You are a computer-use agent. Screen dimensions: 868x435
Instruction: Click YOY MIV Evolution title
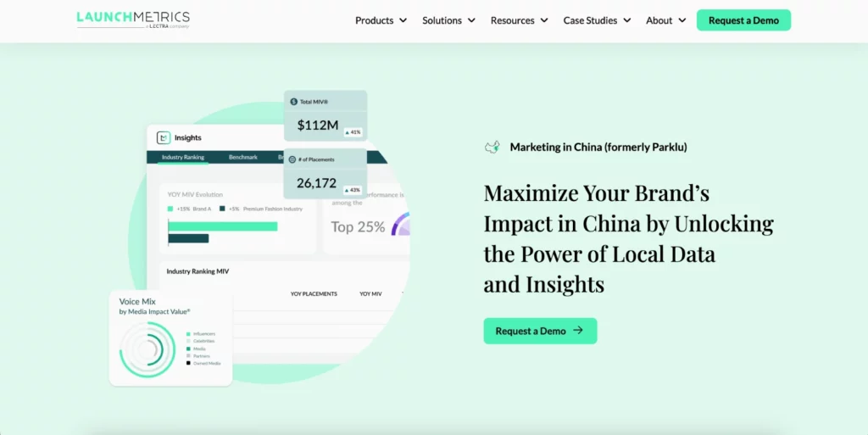(x=195, y=195)
